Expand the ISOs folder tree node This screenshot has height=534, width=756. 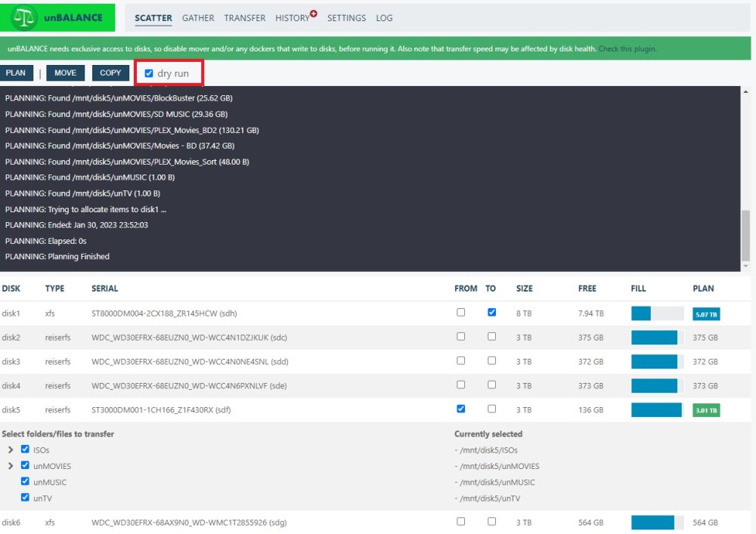(x=11, y=449)
